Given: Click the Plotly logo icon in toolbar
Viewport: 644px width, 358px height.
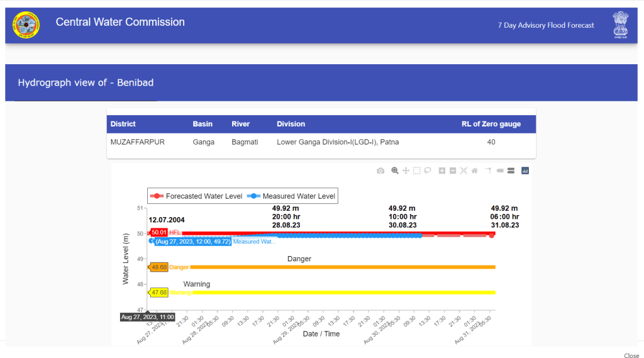Looking at the screenshot, I should coord(525,171).
